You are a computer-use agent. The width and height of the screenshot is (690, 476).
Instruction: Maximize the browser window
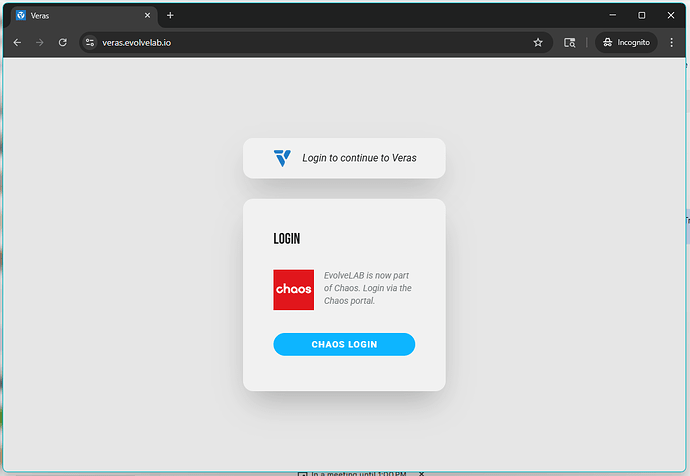642,15
